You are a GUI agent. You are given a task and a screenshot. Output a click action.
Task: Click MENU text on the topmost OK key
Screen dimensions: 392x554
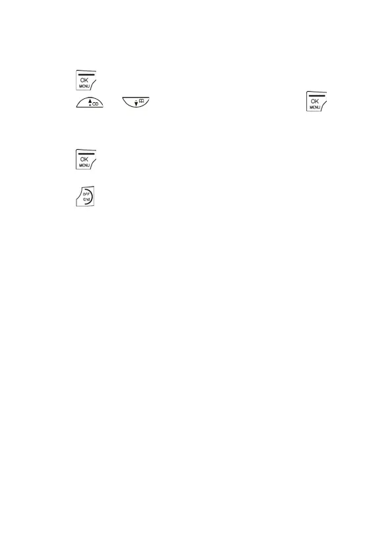click(84, 86)
